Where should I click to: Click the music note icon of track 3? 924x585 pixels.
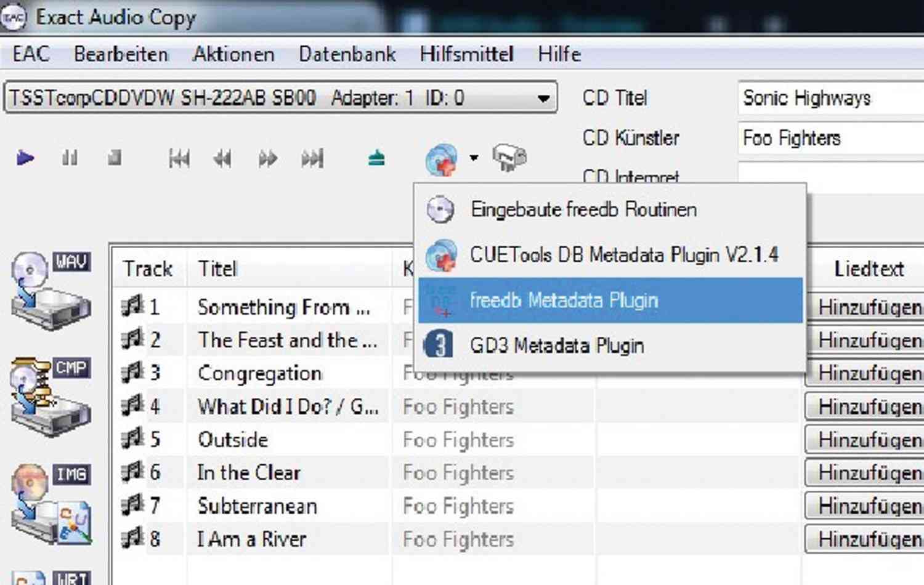click(132, 373)
